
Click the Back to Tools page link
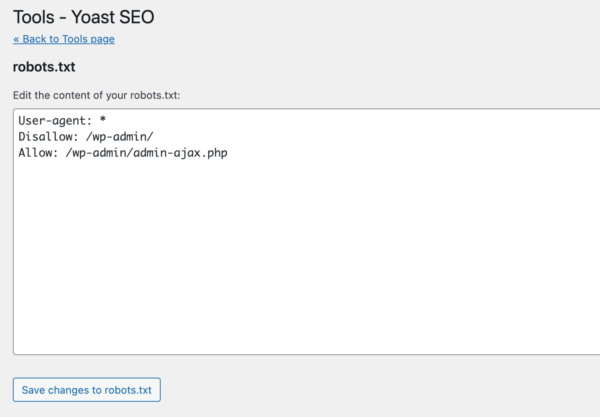[x=64, y=39]
